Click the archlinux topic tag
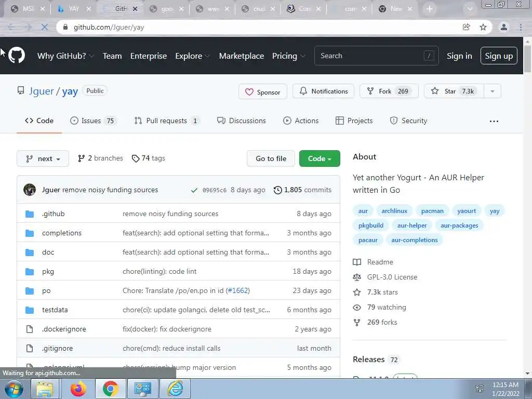 tap(394, 211)
